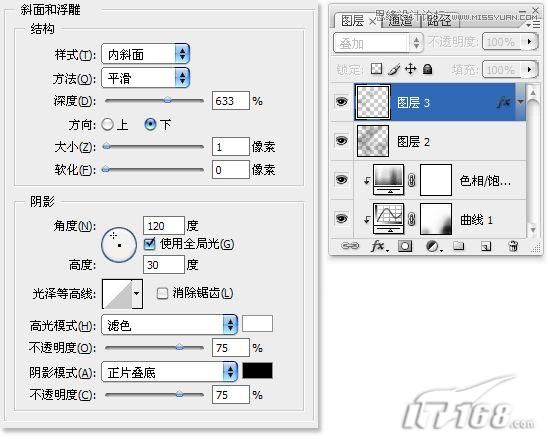Switch to 通道 tab
The height and width of the screenshot is (439, 548).
coord(401,21)
